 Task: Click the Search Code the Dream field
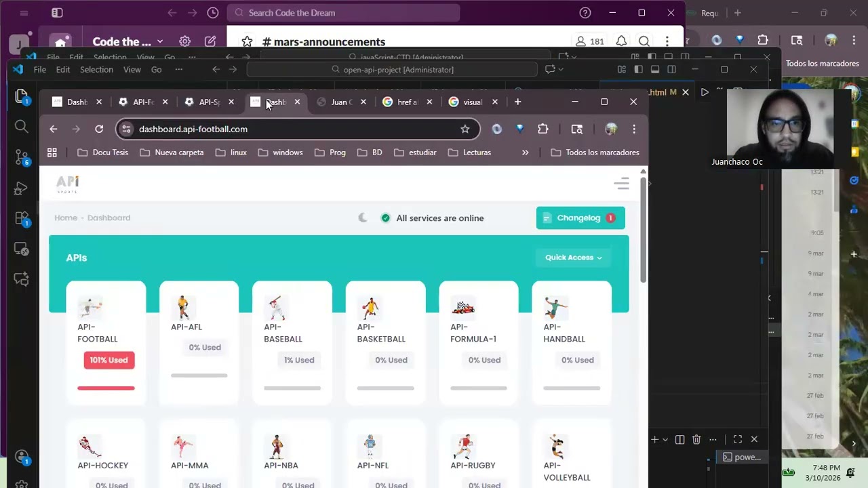coord(343,12)
